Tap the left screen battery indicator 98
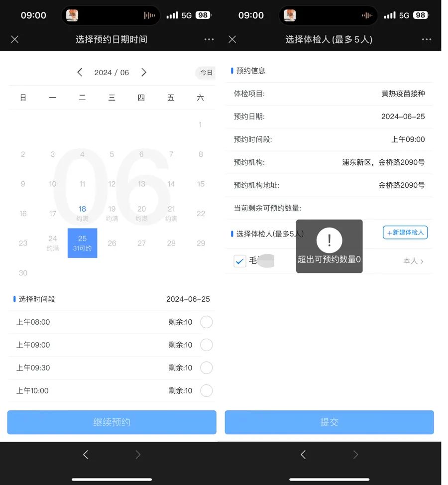448x485 pixels. point(204,15)
